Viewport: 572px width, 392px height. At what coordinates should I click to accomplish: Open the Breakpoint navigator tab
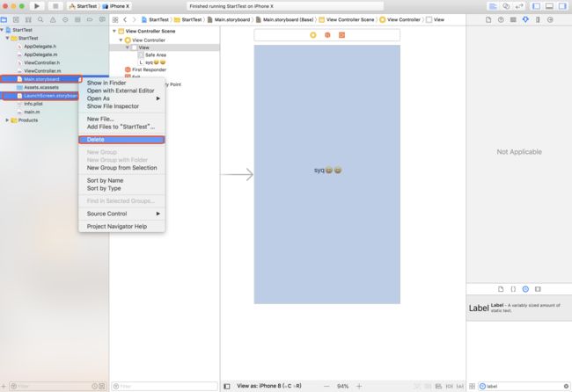pyautogui.click(x=90, y=19)
